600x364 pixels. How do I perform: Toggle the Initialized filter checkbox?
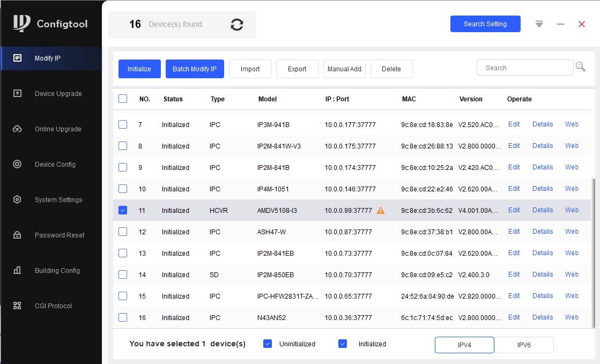(343, 344)
